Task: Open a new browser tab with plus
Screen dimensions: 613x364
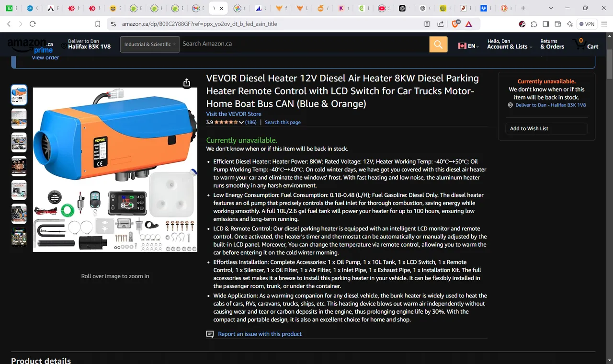Action: (x=523, y=8)
